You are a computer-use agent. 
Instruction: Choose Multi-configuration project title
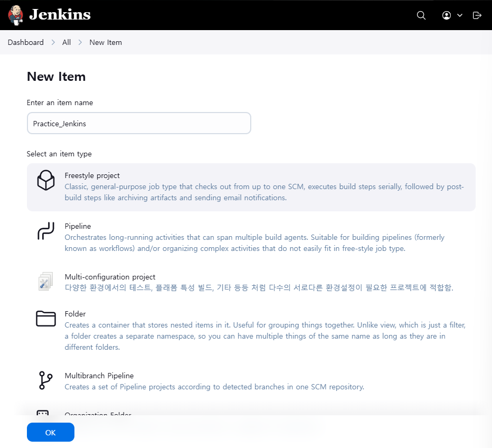[x=110, y=277]
